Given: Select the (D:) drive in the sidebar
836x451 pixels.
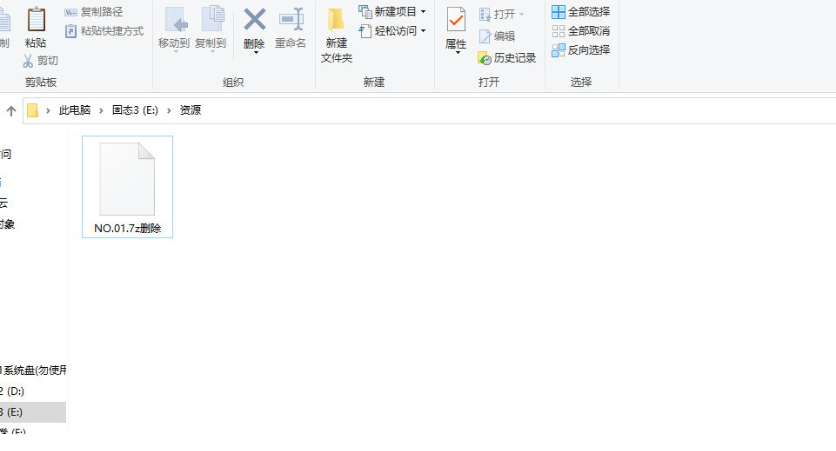Looking at the screenshot, I should tap(33, 391).
